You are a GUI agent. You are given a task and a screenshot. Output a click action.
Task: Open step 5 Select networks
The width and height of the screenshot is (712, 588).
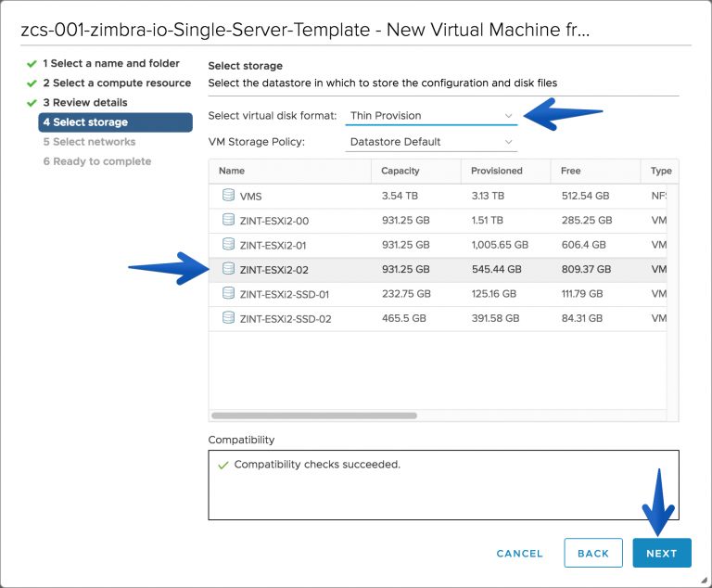pos(89,142)
